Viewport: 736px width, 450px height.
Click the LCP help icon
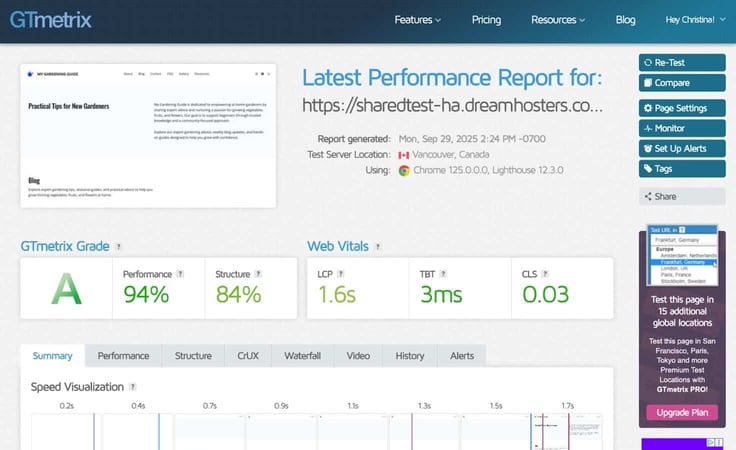click(341, 274)
